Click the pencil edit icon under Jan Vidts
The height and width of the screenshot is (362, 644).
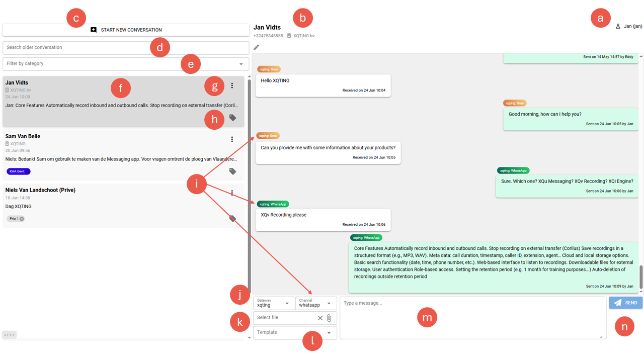click(256, 47)
